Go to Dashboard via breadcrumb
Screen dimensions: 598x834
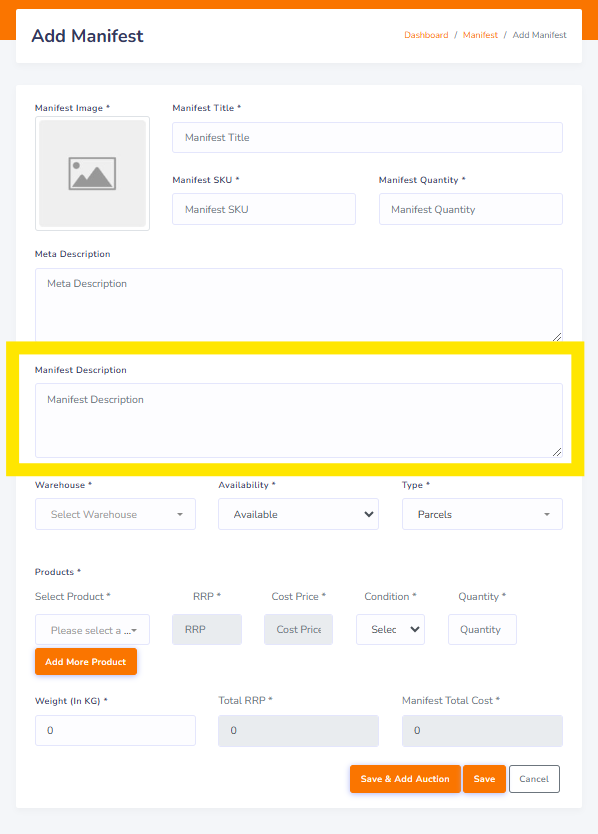point(426,35)
